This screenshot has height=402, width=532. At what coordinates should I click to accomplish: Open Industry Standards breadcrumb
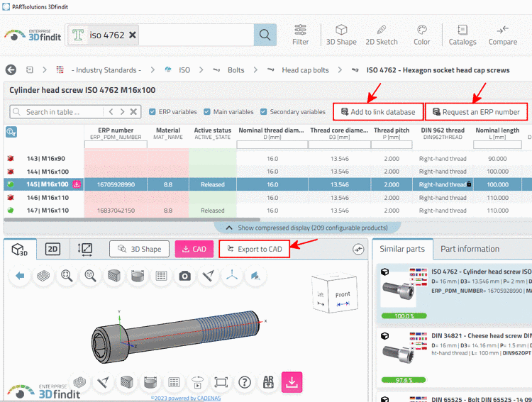coord(106,70)
